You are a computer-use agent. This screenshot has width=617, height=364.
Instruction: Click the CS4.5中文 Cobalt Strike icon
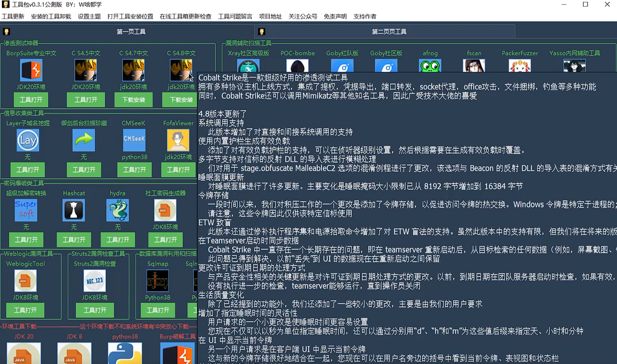[x=86, y=70]
